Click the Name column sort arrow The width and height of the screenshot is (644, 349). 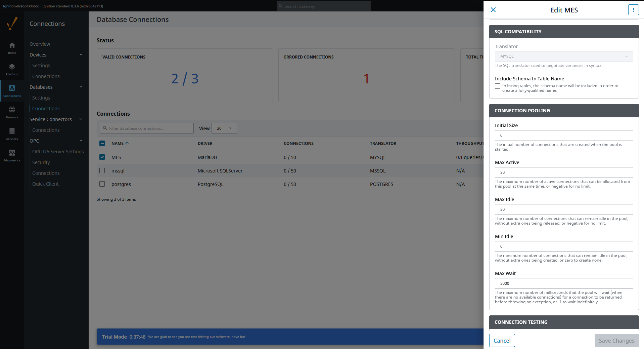coord(127,143)
